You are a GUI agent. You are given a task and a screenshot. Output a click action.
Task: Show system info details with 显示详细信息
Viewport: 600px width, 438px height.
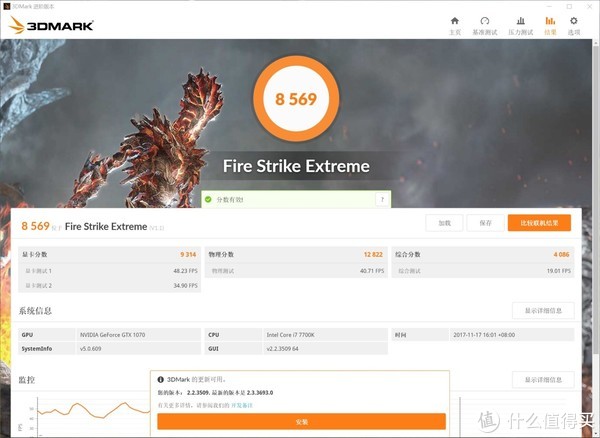(x=543, y=310)
